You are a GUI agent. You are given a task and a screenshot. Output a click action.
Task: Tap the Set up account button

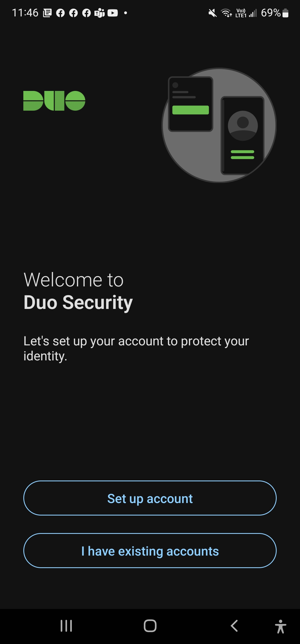point(150,498)
